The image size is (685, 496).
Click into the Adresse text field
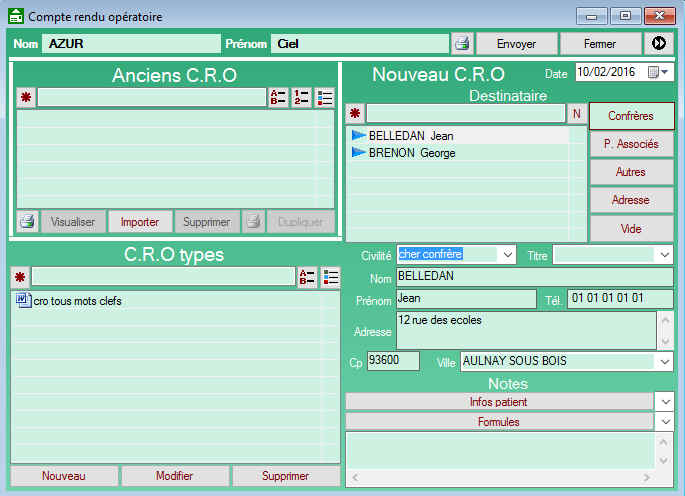point(525,329)
